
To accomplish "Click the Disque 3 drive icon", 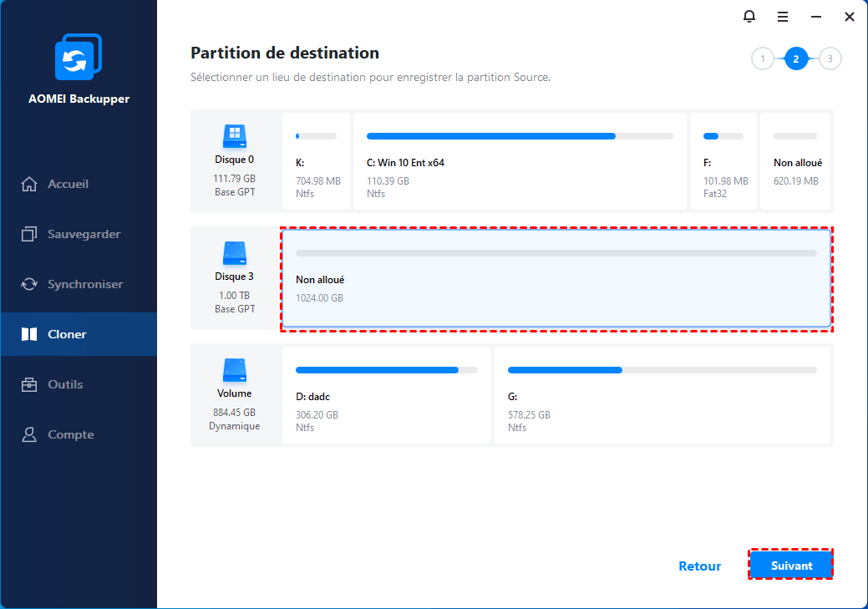I will coord(235,253).
